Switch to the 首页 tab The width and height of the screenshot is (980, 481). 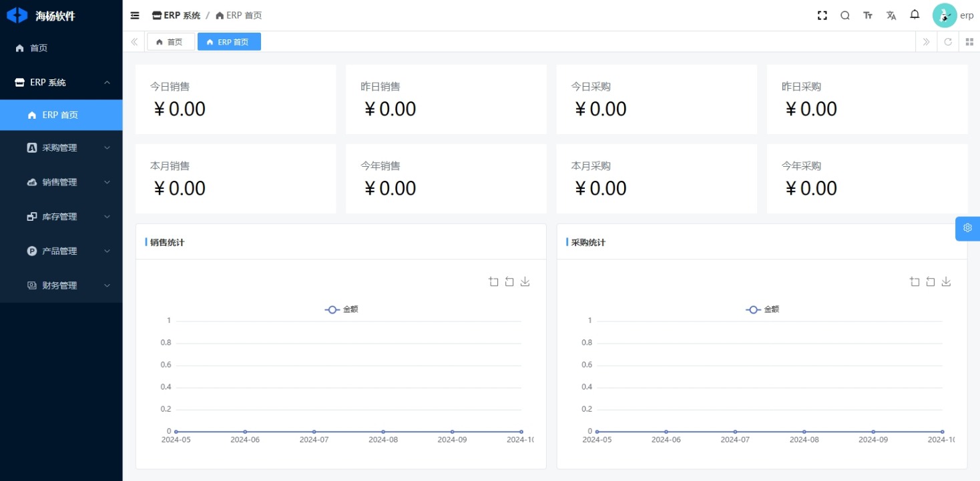[170, 42]
